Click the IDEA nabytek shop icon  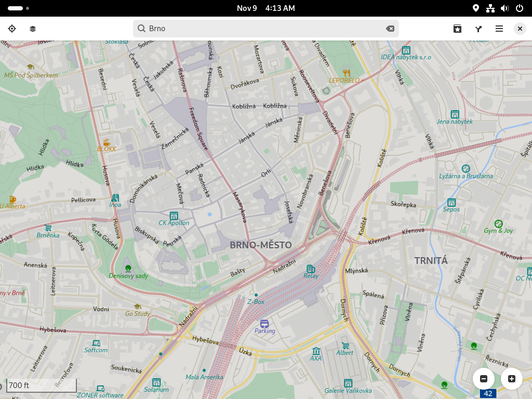pyautogui.click(x=406, y=50)
